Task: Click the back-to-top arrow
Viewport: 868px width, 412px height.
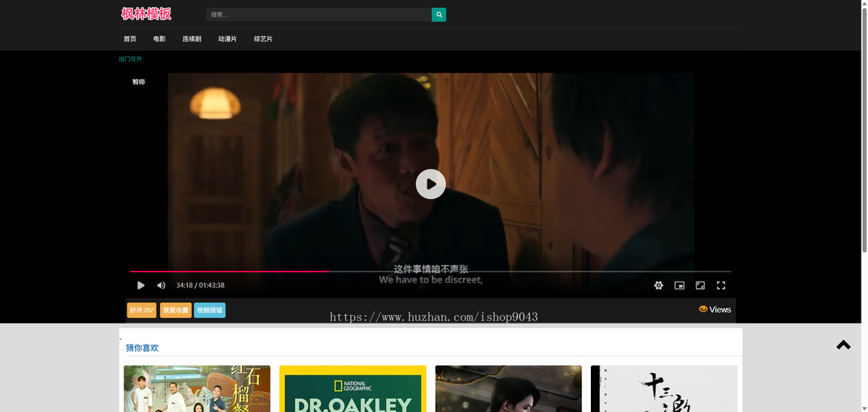Action: click(843, 345)
